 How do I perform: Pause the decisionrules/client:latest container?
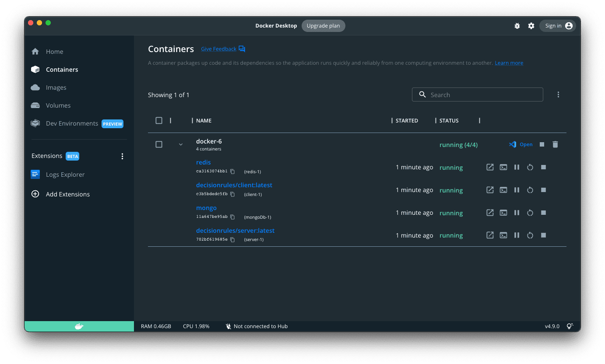(x=517, y=190)
